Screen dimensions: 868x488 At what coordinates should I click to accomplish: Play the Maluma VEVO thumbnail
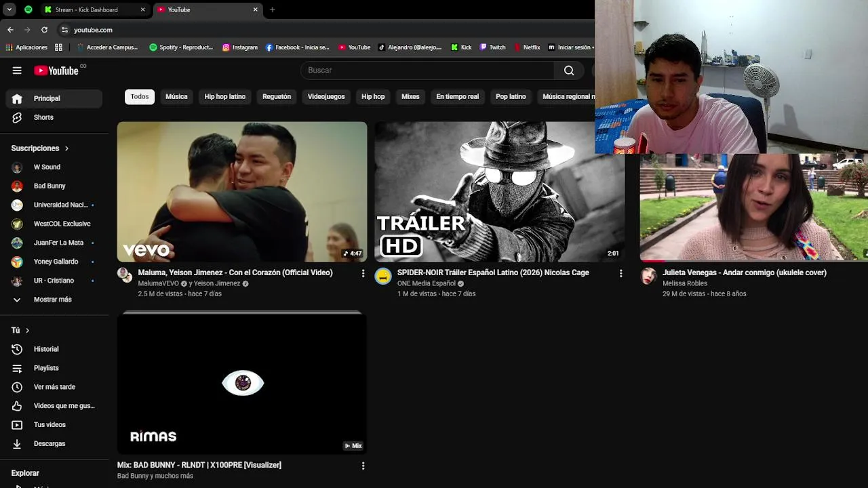(242, 192)
